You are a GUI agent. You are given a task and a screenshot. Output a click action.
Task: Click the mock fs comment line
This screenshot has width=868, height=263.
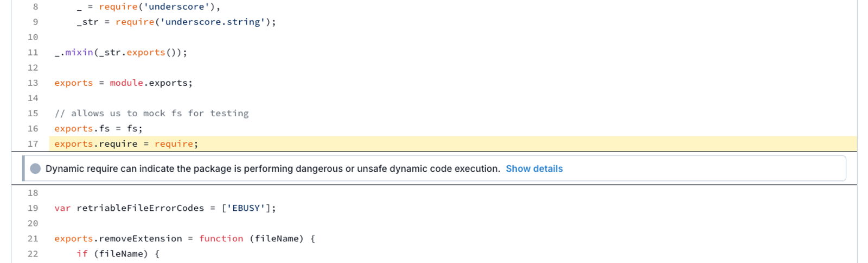(x=151, y=113)
